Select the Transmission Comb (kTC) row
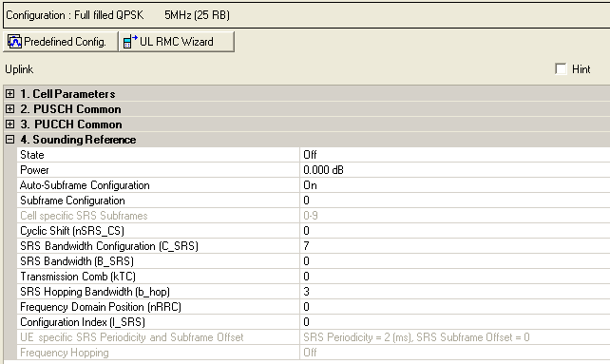610x364 pixels. click(314, 277)
